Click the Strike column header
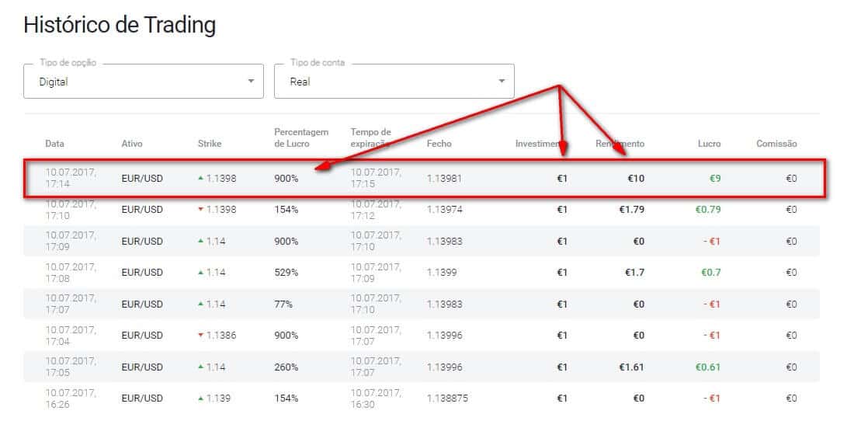868x442 pixels. 210,144
